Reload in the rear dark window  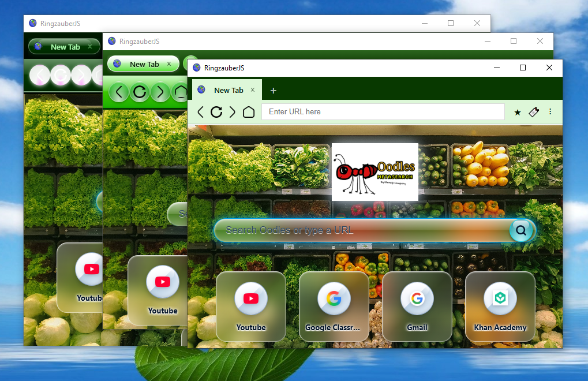[x=61, y=76]
